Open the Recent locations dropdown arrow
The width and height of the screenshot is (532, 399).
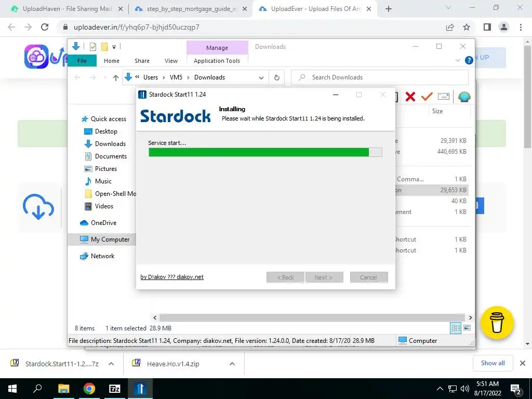click(105, 78)
